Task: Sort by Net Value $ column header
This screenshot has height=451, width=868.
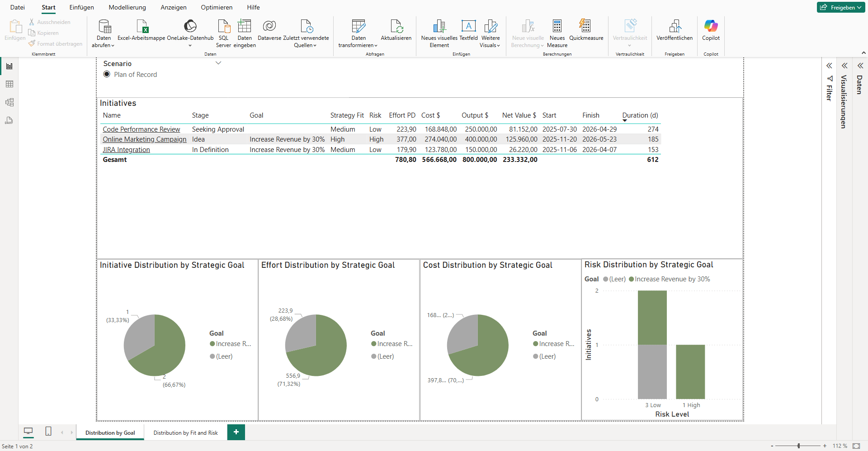Action: click(x=519, y=115)
